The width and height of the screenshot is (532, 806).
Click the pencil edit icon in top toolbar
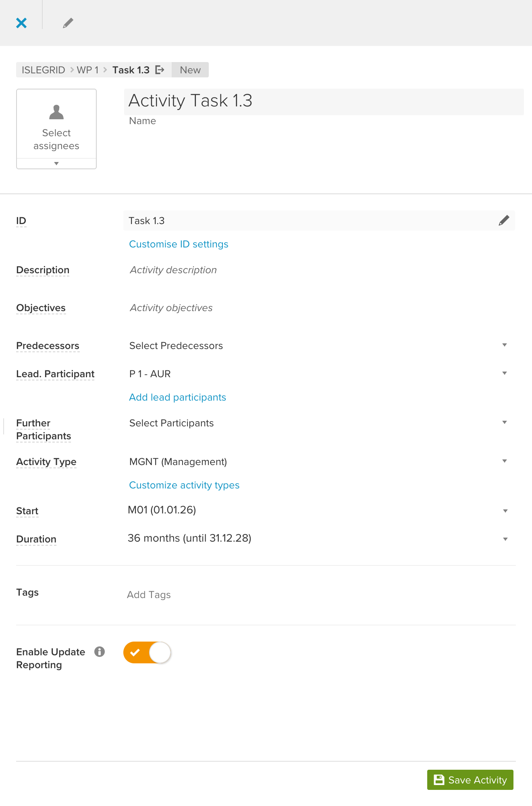click(68, 23)
